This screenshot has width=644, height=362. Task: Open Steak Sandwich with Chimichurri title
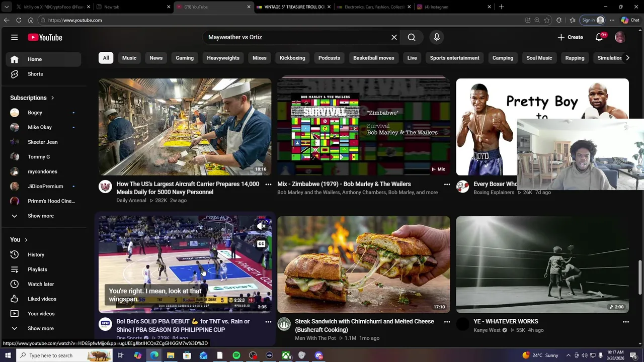[364, 325]
